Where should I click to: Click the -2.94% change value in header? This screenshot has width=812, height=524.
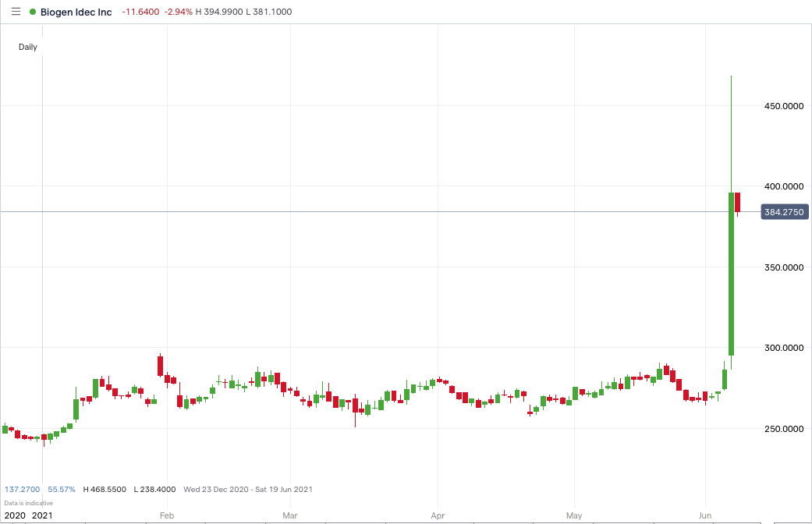click(178, 12)
